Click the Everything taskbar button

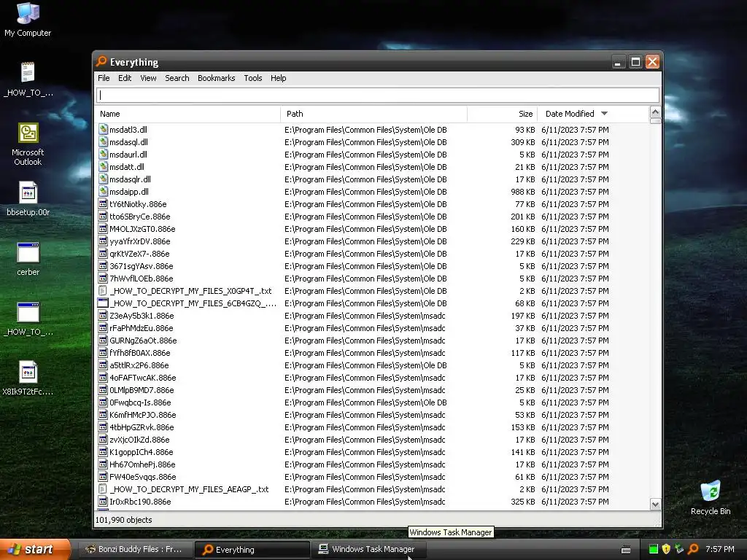pyautogui.click(x=252, y=549)
